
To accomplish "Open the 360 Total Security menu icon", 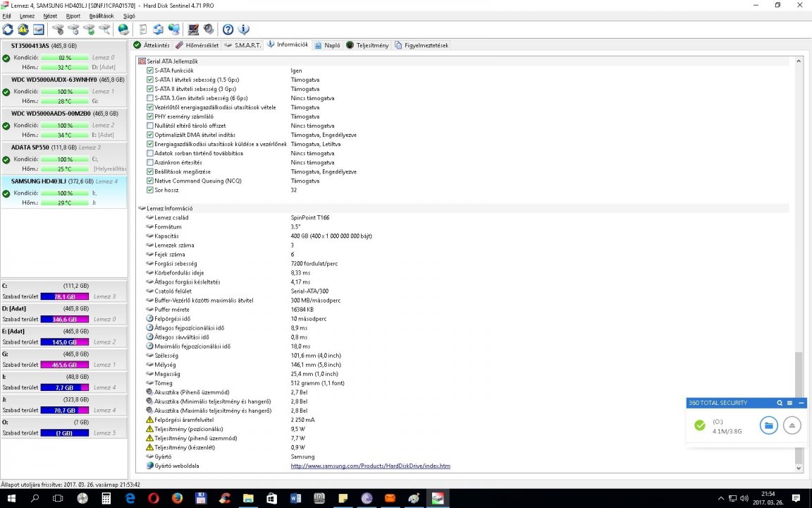I will point(789,403).
